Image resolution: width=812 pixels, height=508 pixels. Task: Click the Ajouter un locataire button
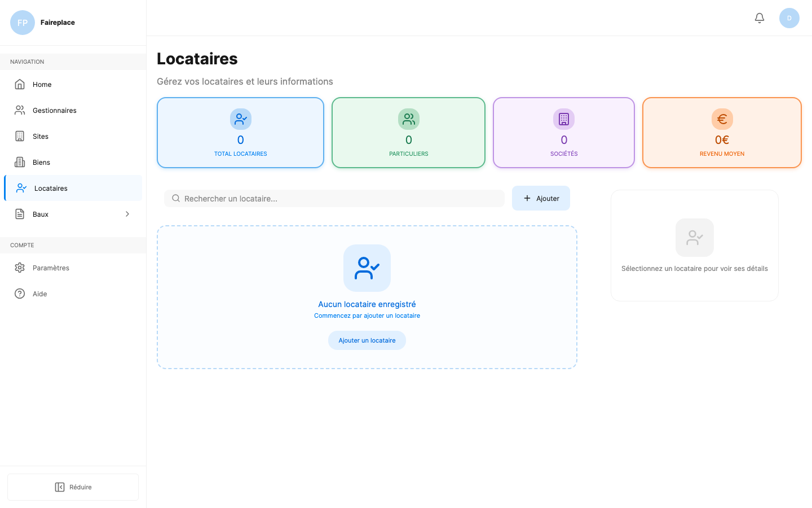367,340
